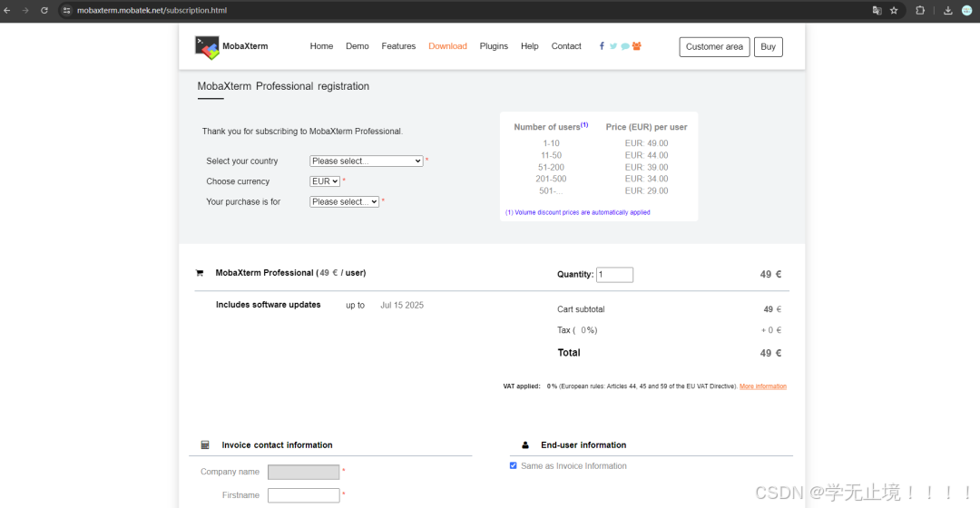Click the MobaXterm brand name text
Viewport: 980px width, 508px height.
[x=245, y=46]
